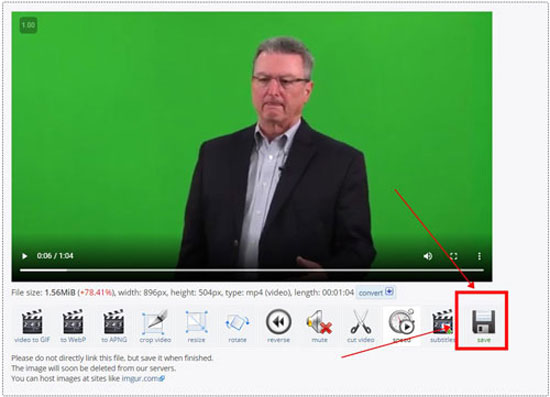Choose the to APNG converter icon
Screen dimensions: 550x397
114,325
